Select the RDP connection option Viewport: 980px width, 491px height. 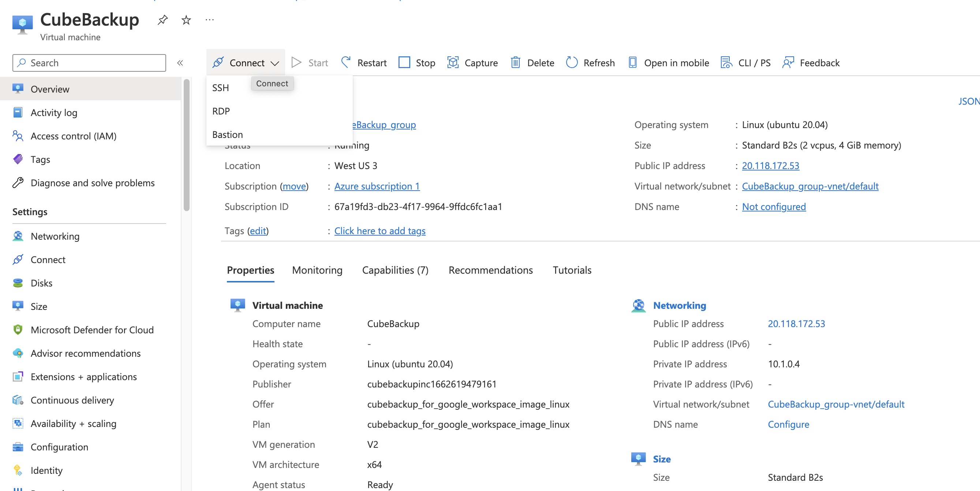pyautogui.click(x=221, y=111)
